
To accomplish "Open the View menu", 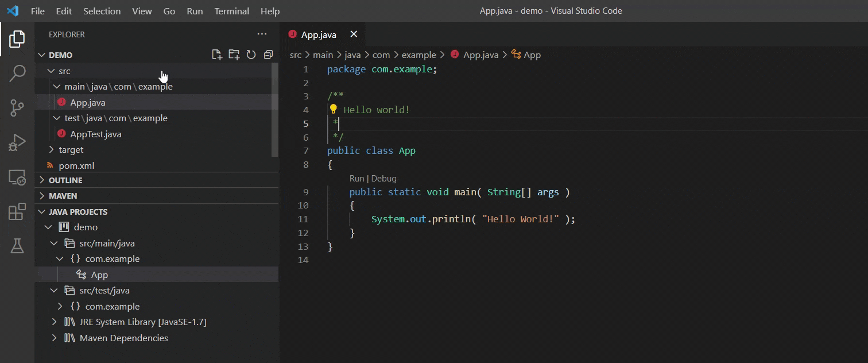I will point(142,11).
